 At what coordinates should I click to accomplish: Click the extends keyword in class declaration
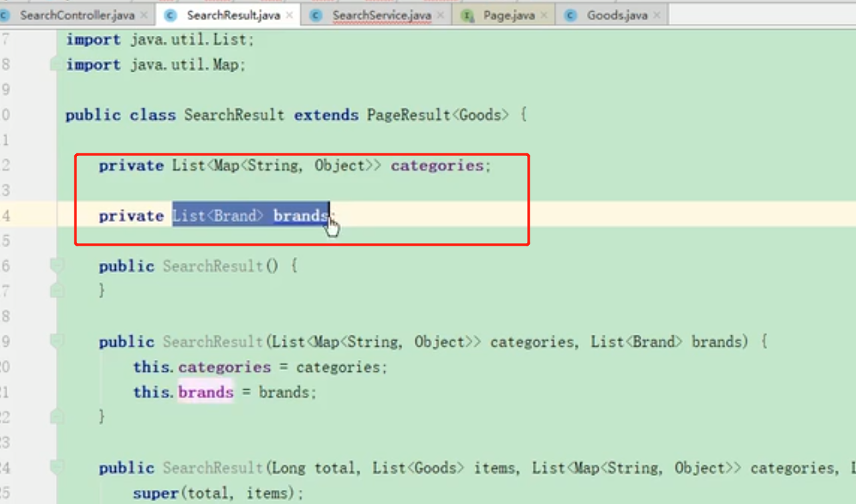click(326, 115)
